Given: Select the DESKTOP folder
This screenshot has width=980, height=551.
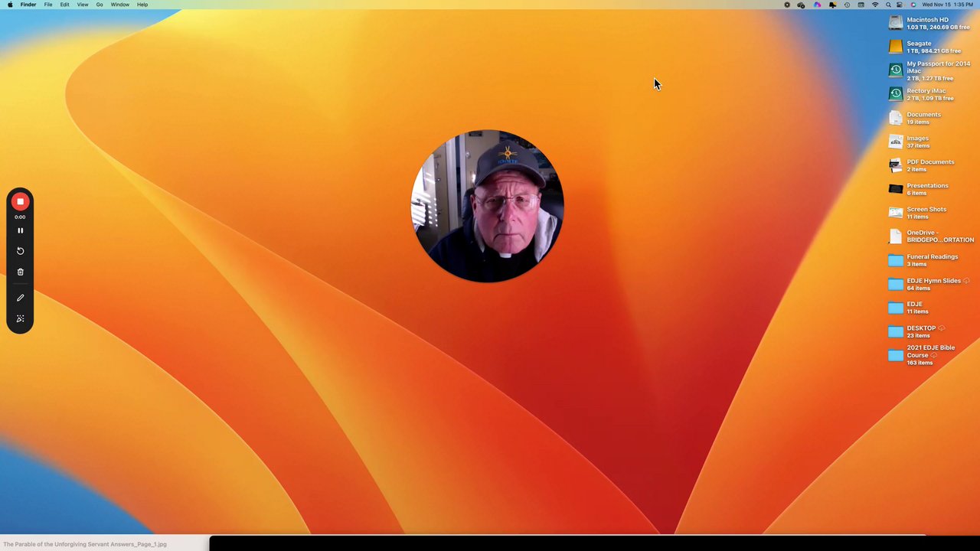Looking at the screenshot, I should [x=895, y=331].
